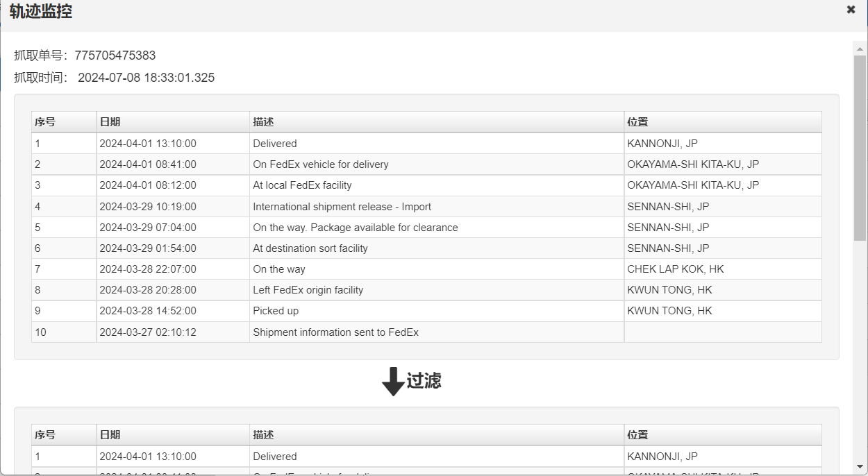
Task: Click capture time 2024-07-08 18:33:01.325
Action: coord(146,78)
